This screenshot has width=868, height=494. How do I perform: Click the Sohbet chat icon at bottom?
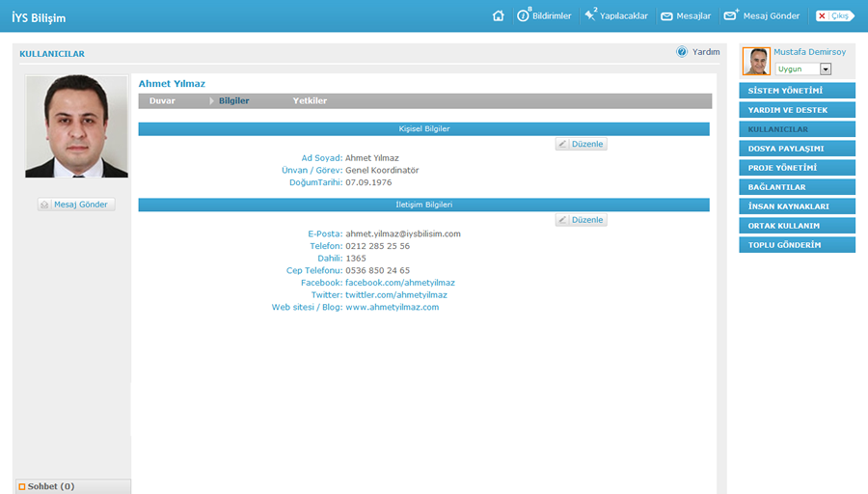(22, 486)
